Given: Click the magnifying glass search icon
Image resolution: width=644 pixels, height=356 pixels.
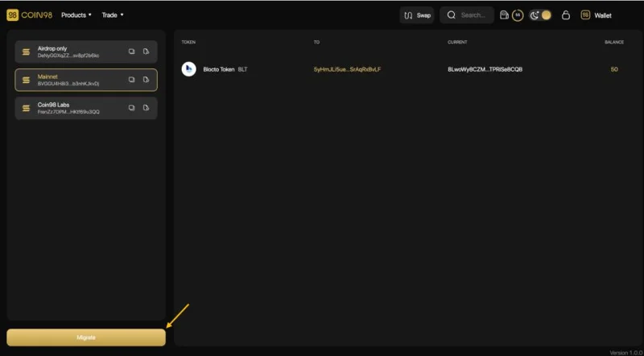Looking at the screenshot, I should (452, 15).
